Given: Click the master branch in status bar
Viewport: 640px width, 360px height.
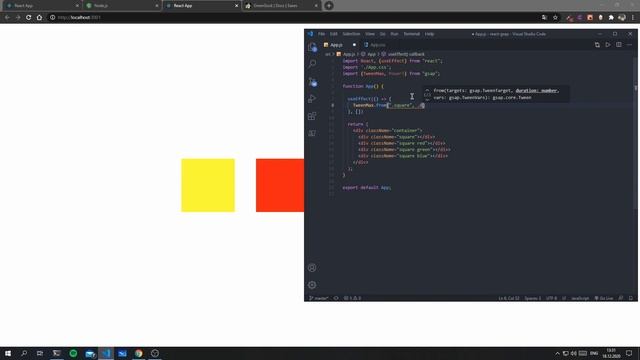Looking at the screenshot, I should pos(319,298).
